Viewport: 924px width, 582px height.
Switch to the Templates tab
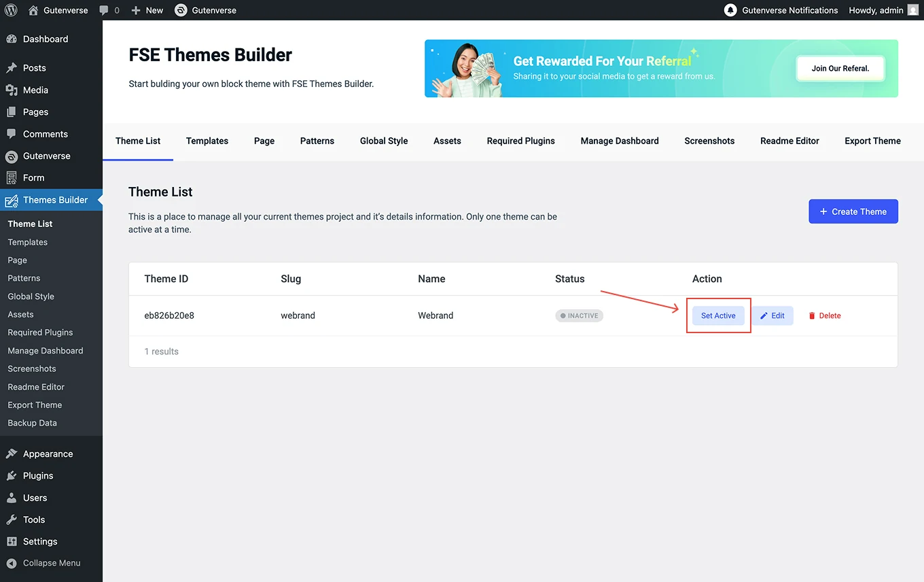[x=207, y=141]
